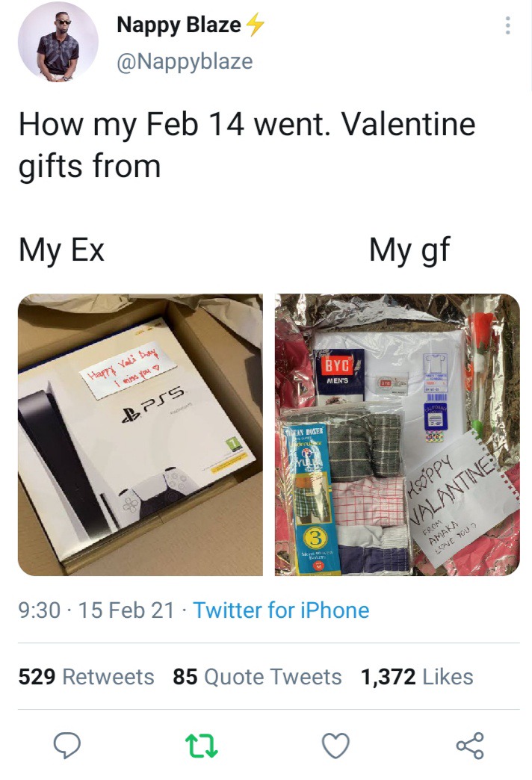
Task: View the 529 Retweets list
Action: click(87, 677)
